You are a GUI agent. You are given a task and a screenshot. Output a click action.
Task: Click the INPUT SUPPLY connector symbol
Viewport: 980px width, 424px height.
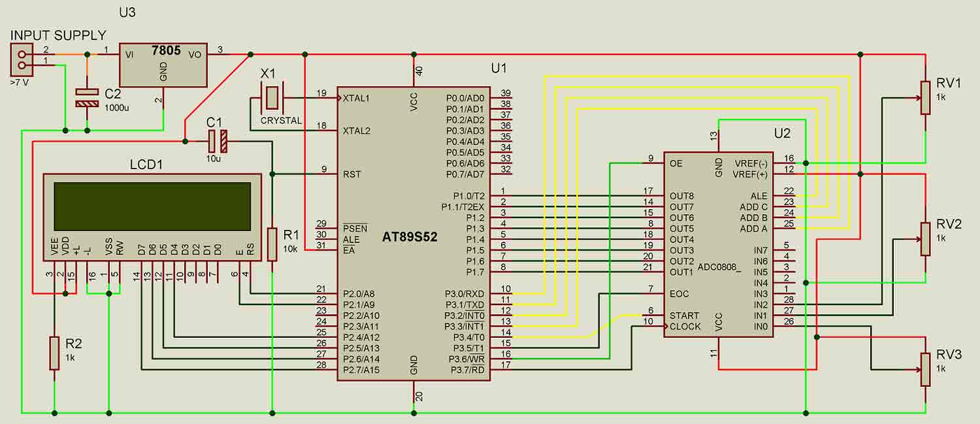coord(23,59)
